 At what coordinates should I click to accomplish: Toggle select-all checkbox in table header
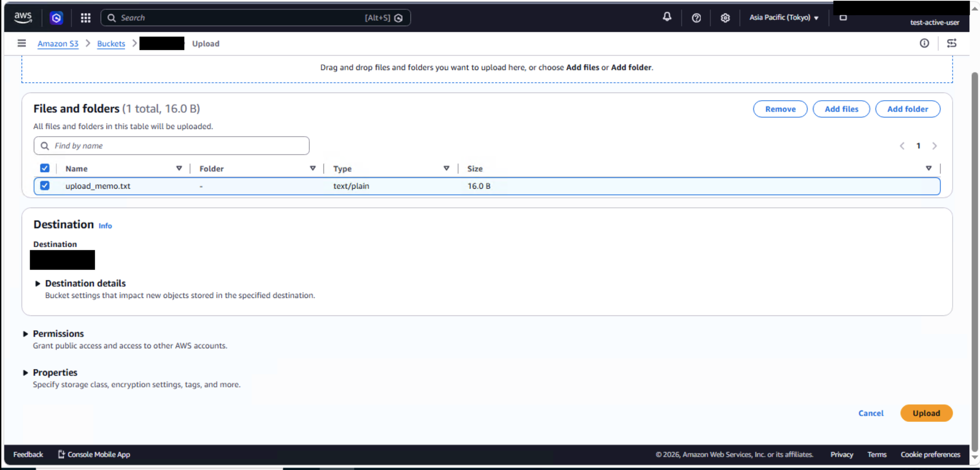(x=44, y=168)
